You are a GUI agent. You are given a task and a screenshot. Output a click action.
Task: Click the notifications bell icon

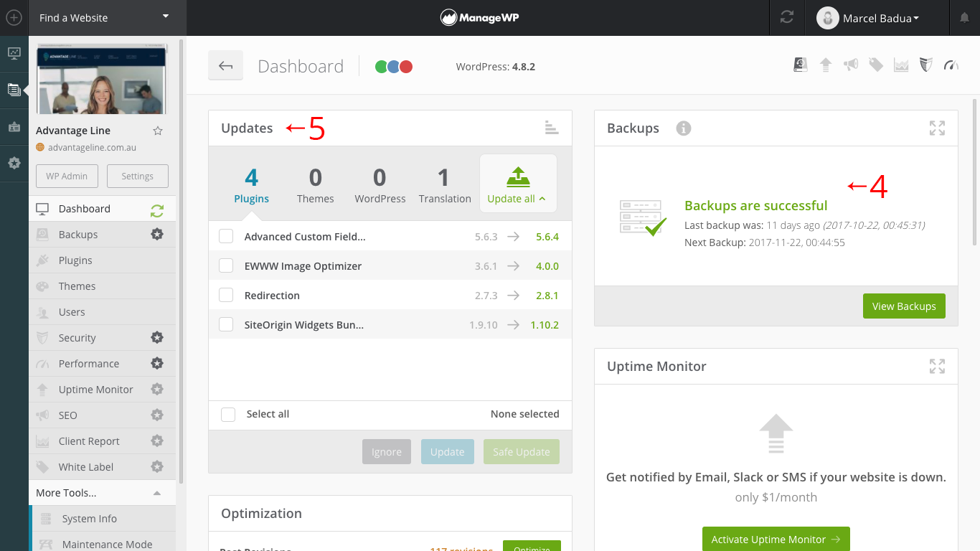(964, 18)
